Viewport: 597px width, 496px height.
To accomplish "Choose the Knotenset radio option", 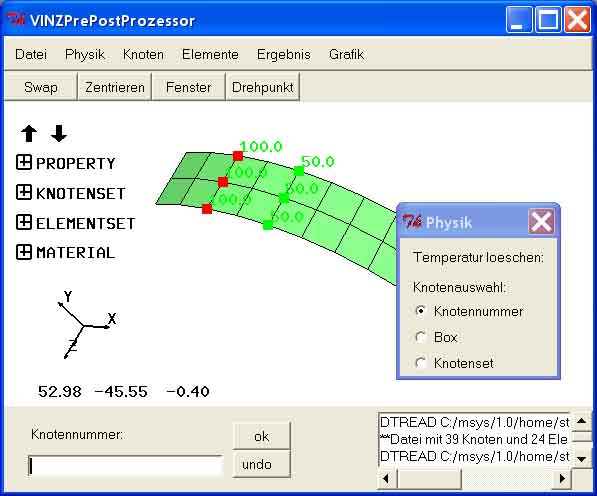I will (421, 363).
